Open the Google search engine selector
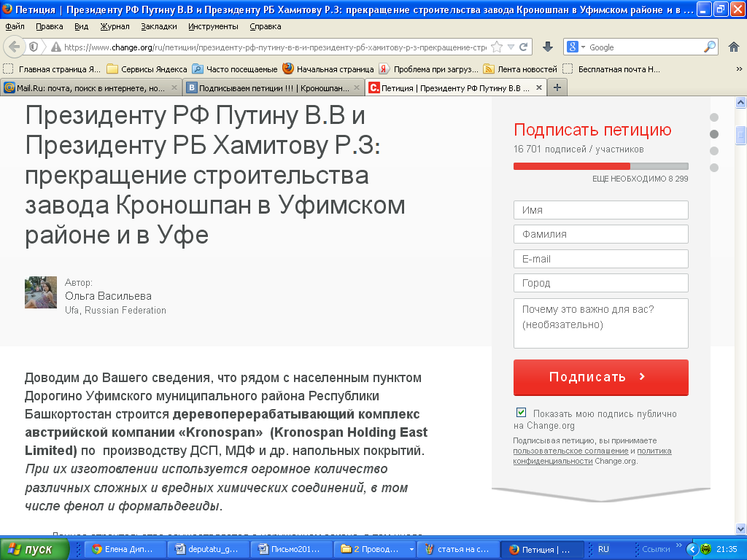This screenshot has width=747, height=560. click(x=576, y=47)
